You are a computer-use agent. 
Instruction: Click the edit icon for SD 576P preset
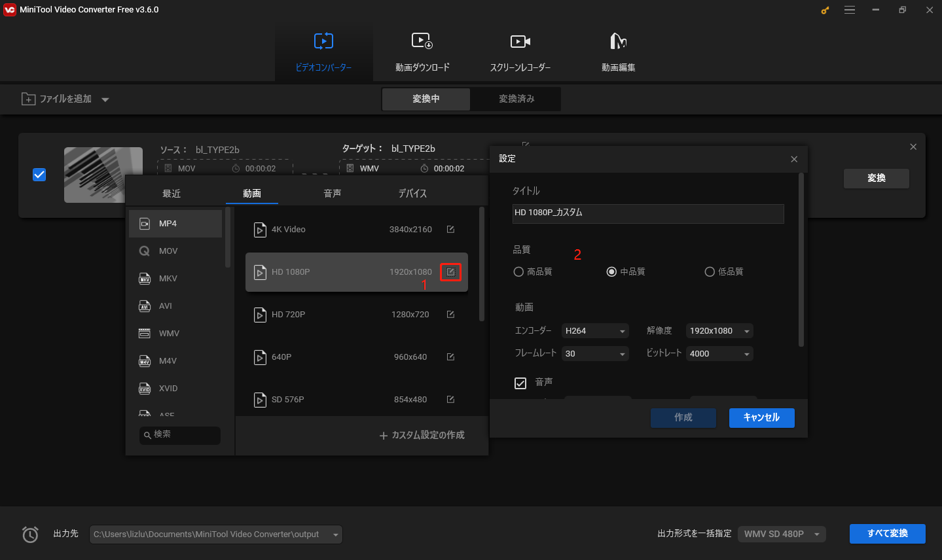[450, 400]
